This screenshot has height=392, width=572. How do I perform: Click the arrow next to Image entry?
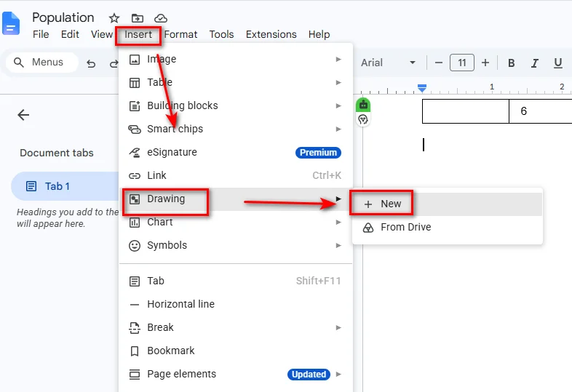tap(338, 59)
